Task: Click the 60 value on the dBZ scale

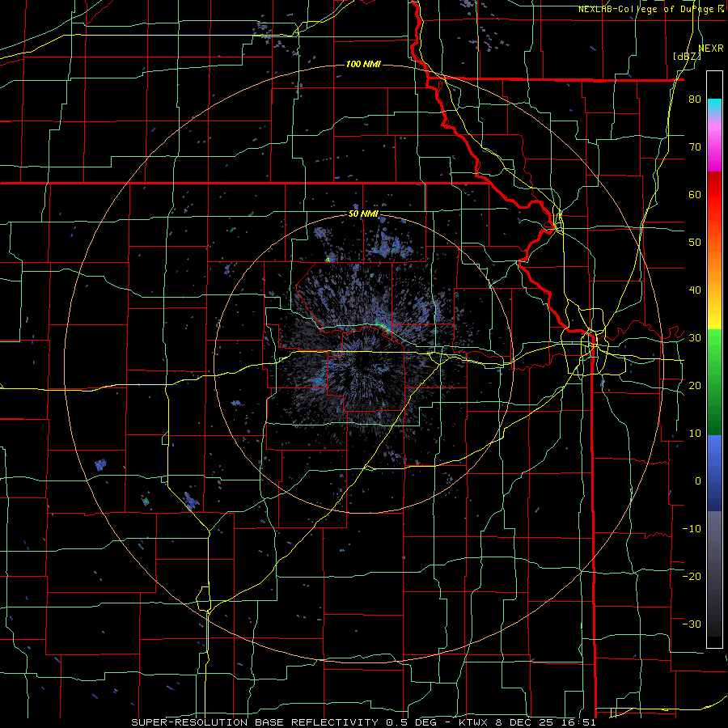Action: coord(695,194)
